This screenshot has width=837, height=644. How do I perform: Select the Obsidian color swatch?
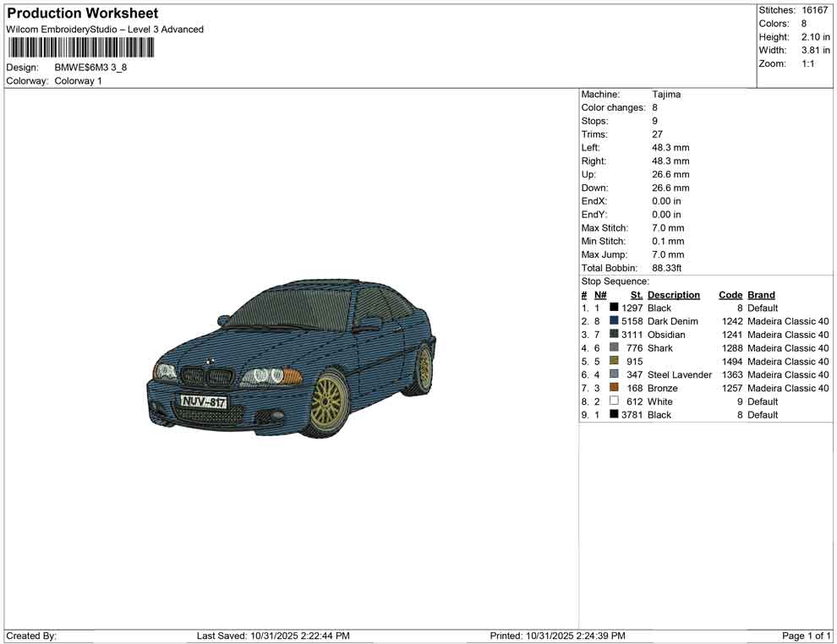[613, 335]
